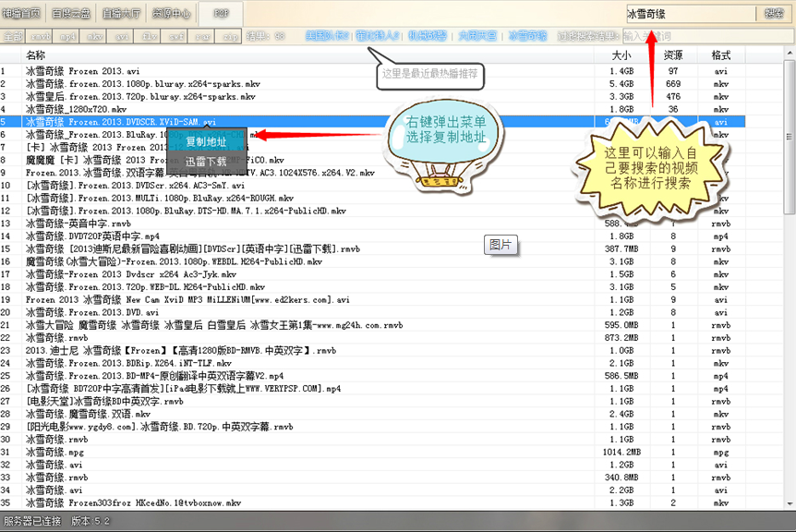Select the P2P tab
Screen dimensions: 796x532
[221, 14]
